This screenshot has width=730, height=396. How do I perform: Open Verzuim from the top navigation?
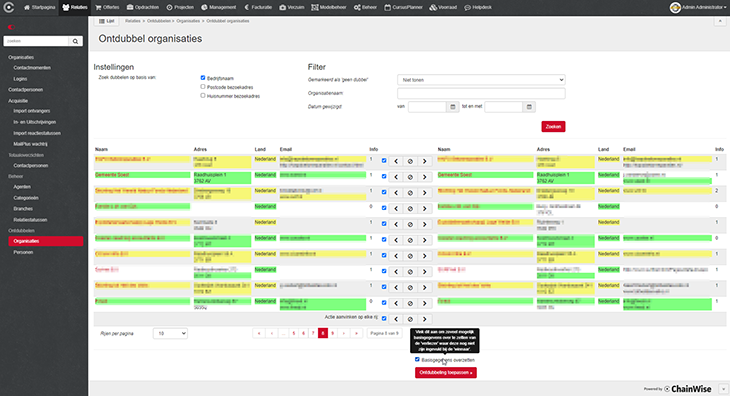click(x=291, y=7)
